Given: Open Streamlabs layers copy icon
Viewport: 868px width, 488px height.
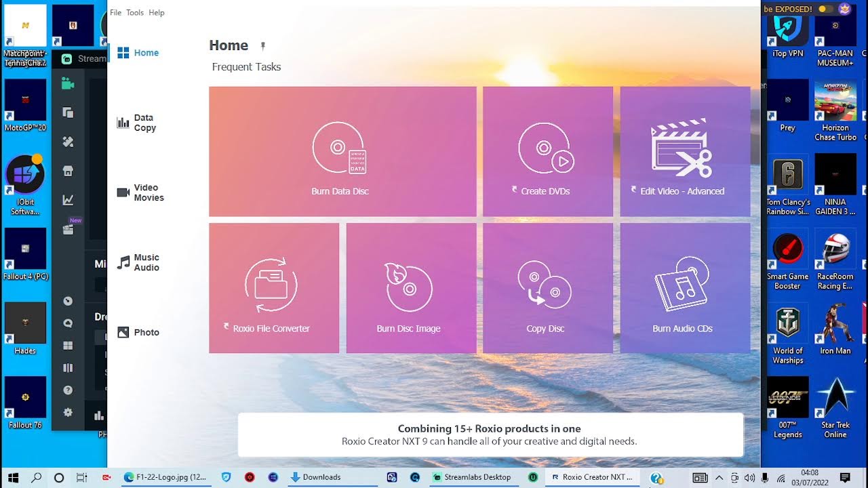Looking at the screenshot, I should (x=68, y=113).
